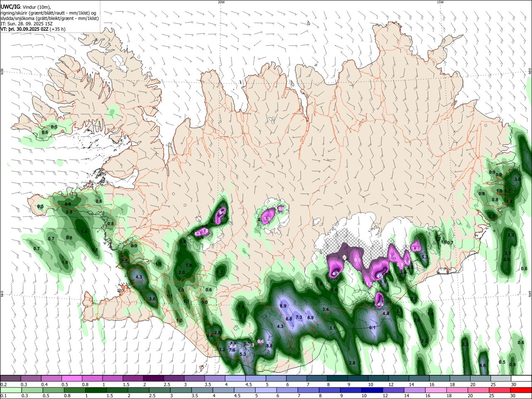
Task: Click the deep blue rain swatch between 10 and 12
Action: click(371, 390)
